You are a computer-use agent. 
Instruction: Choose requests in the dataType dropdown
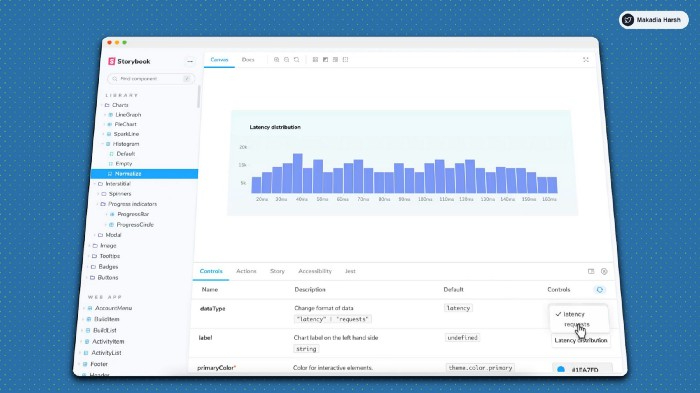pos(577,325)
